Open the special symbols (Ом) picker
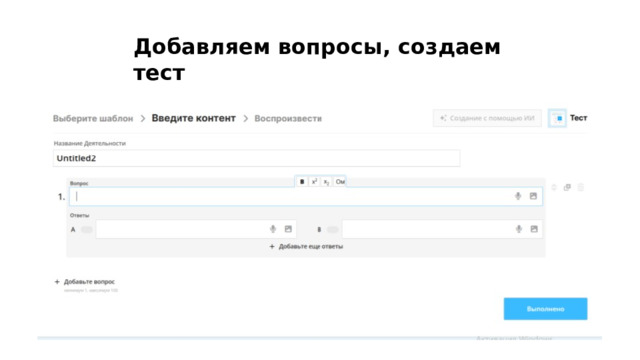The width and height of the screenshot is (640, 360). pos(340,182)
